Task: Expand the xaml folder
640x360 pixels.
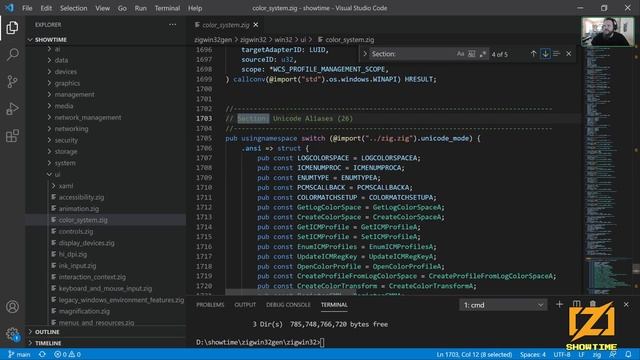Action: (106, 186)
